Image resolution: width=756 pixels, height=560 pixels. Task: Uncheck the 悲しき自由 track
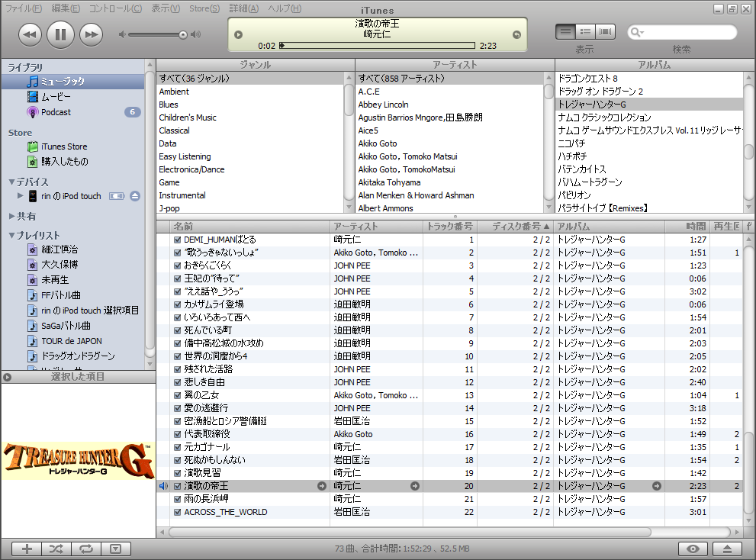tap(178, 382)
